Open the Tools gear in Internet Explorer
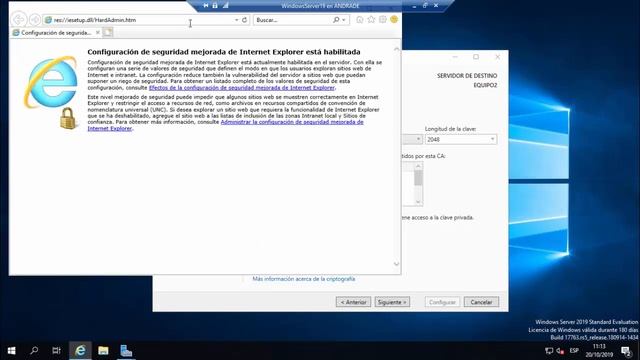This screenshot has width=640, height=360. tap(382, 20)
